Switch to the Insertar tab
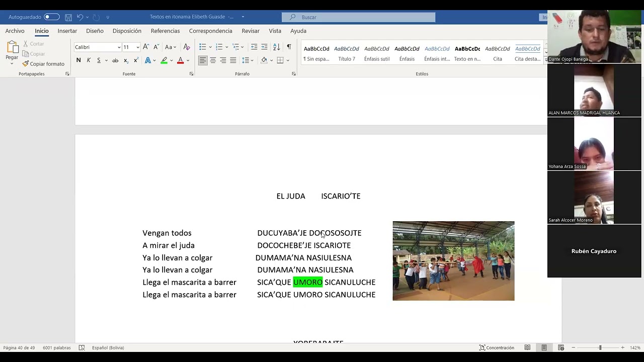Viewport: 644px width, 362px height. [67, 31]
